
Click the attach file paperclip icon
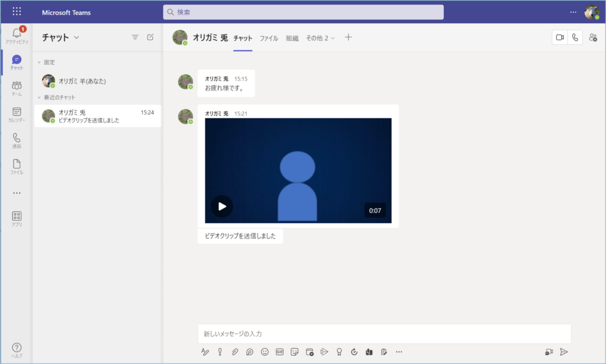click(x=235, y=352)
